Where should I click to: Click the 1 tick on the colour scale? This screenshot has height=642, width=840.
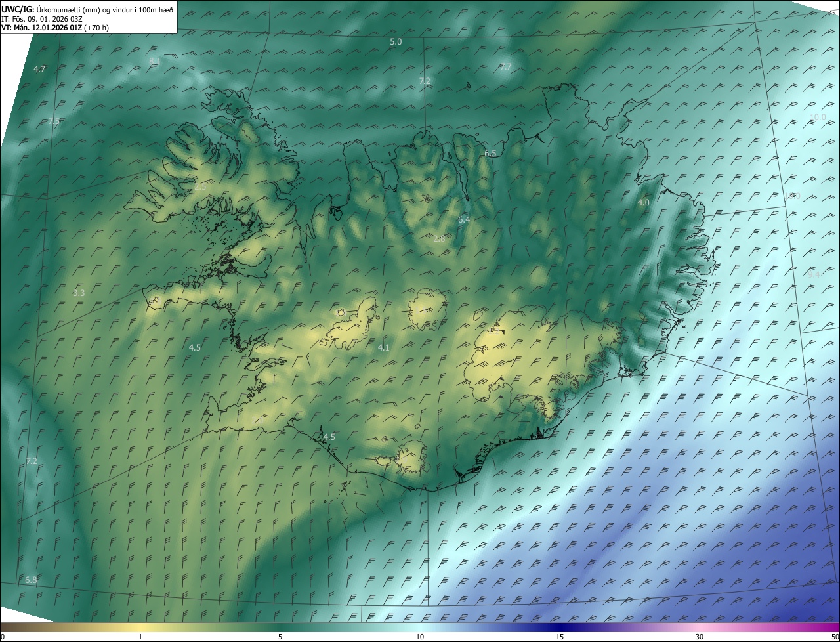pos(140,637)
